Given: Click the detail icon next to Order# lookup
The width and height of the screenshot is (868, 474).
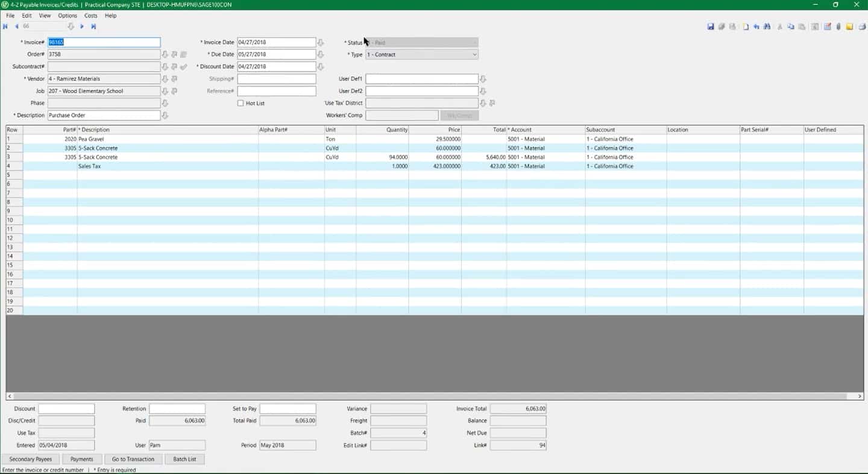Looking at the screenshot, I should tap(174, 54).
